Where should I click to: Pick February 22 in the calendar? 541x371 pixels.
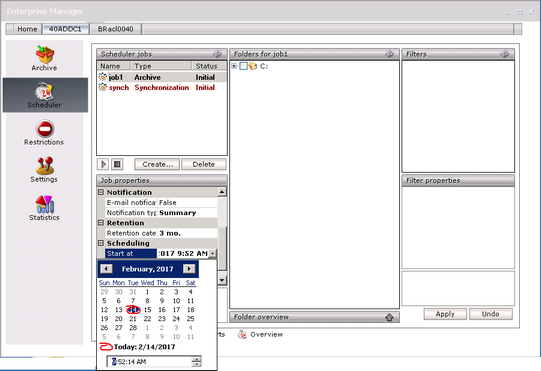(147, 319)
